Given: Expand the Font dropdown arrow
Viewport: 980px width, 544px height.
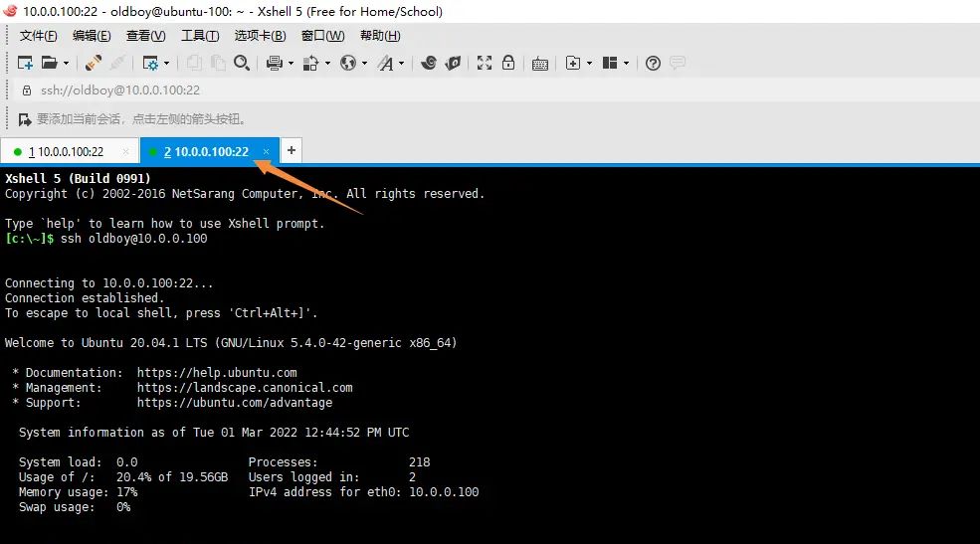Looking at the screenshot, I should point(401,63).
